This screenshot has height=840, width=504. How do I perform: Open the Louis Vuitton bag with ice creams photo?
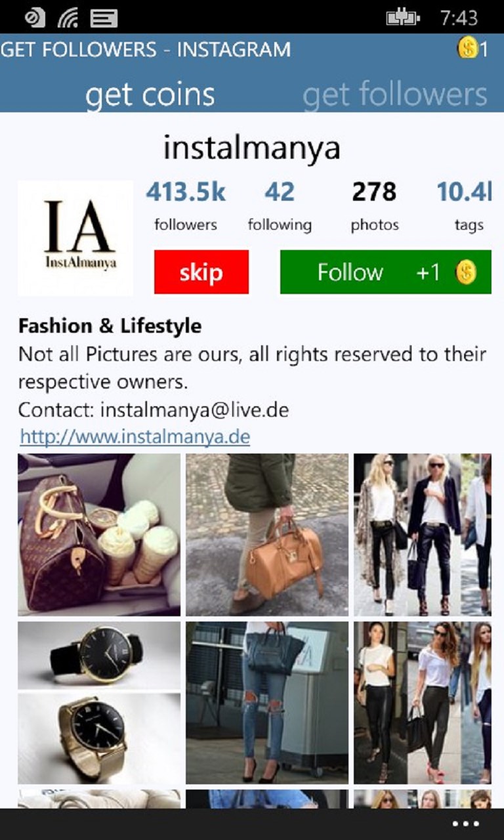pyautogui.click(x=99, y=535)
